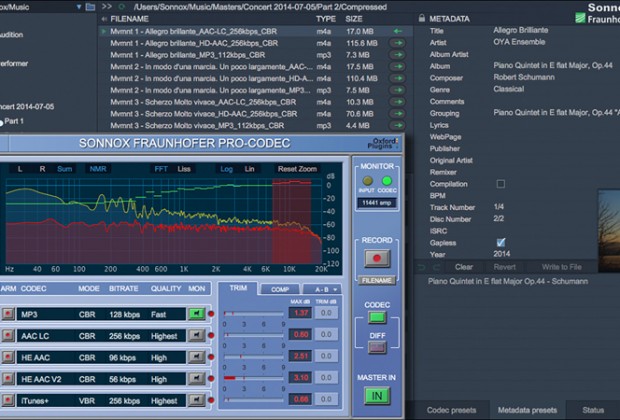Switch to the TRIM tab

[238, 288]
